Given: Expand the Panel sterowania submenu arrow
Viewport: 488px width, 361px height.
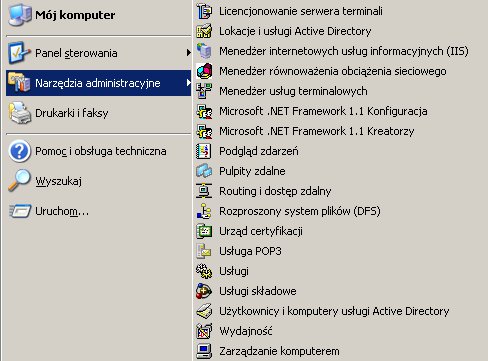Looking at the screenshot, I should [x=188, y=53].
